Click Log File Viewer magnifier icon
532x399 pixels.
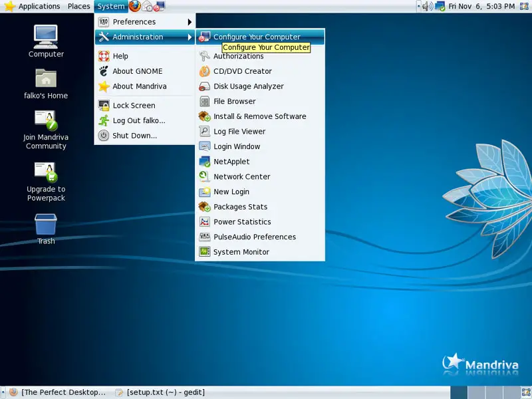205,131
